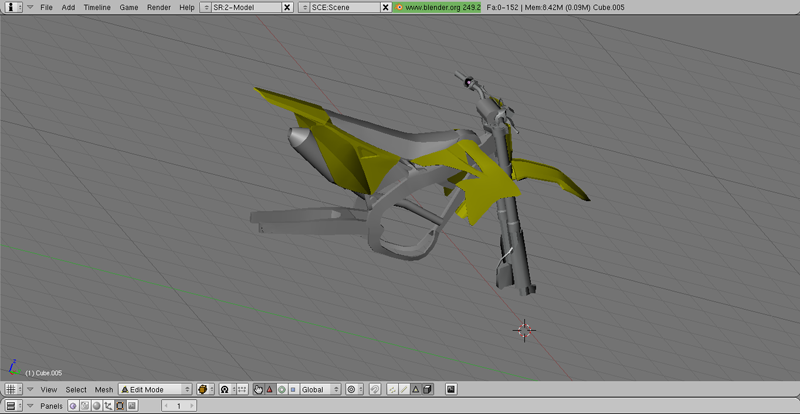The image size is (800, 414).
Task: Open the Add menu in top bar
Action: (68, 7)
